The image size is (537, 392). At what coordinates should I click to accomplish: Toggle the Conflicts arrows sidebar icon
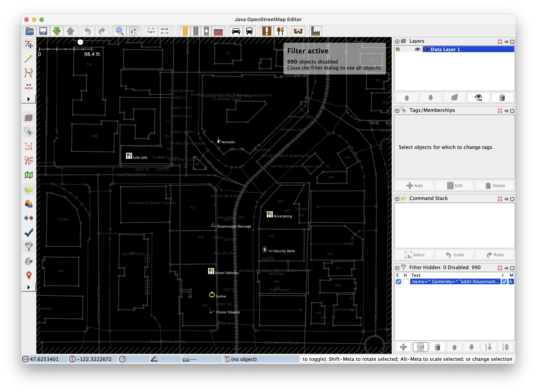pos(29,218)
